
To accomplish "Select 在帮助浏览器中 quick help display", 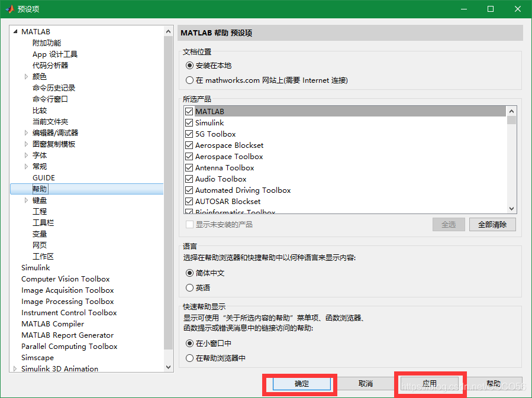I will click(x=189, y=358).
